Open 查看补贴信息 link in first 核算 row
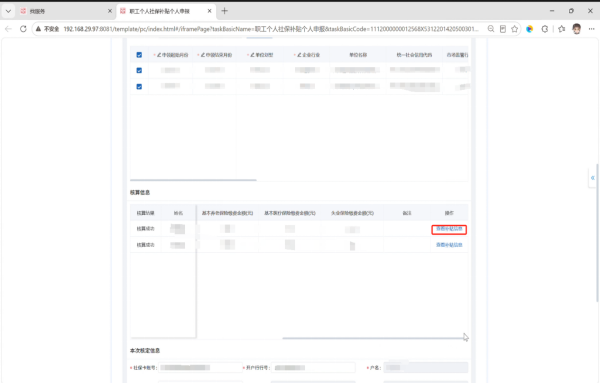This screenshot has width=600, height=383. (449, 229)
